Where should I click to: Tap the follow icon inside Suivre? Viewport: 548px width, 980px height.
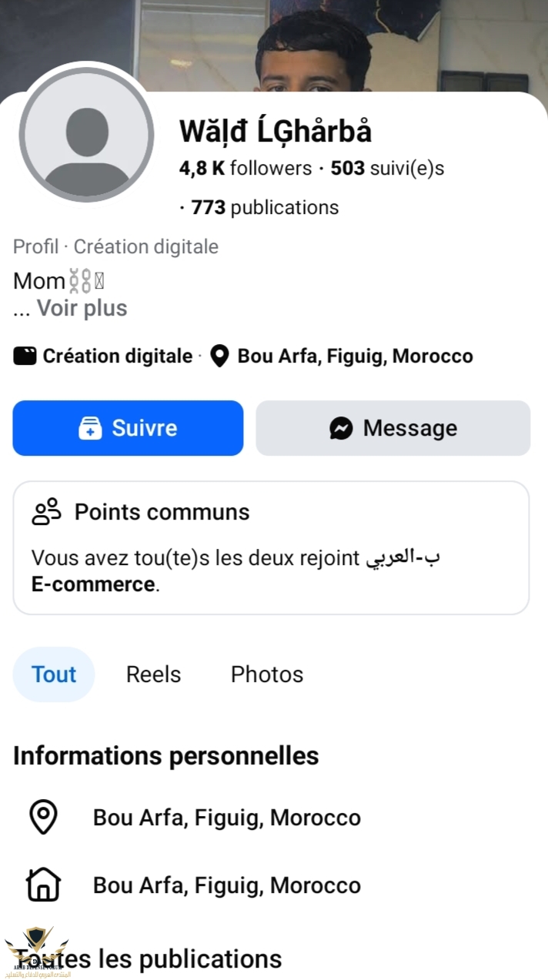(91, 428)
